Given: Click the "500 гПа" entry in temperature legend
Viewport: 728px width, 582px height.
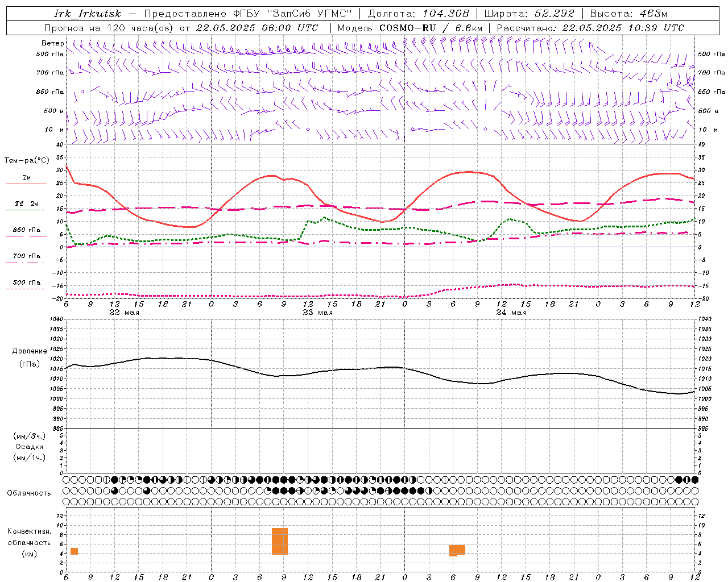Looking at the screenshot, I should 27,282.
